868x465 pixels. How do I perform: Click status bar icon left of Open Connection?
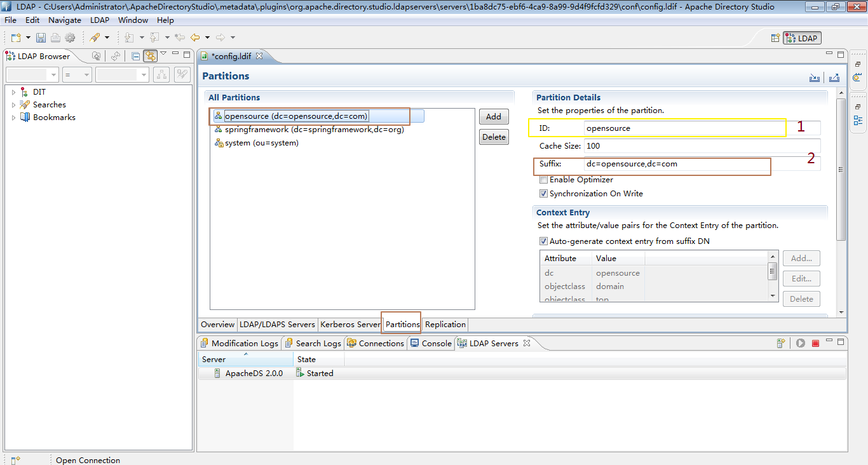pos(16,460)
